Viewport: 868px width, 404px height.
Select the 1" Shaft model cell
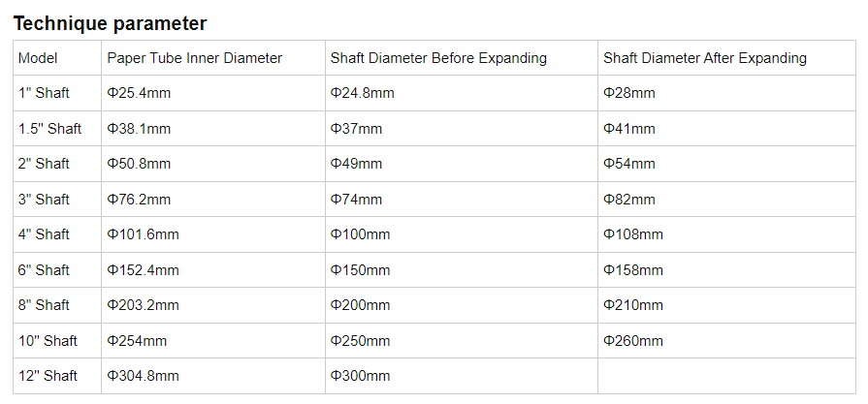[x=44, y=93]
